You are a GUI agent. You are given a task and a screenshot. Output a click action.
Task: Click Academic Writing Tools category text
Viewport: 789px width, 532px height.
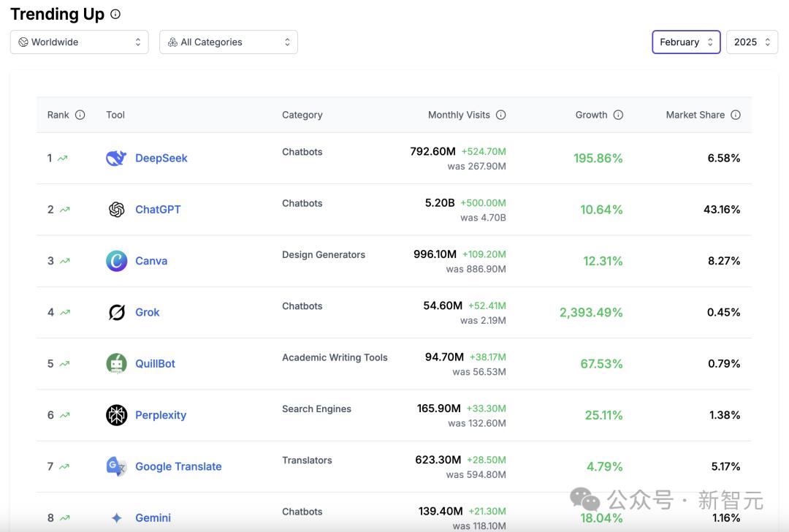335,357
